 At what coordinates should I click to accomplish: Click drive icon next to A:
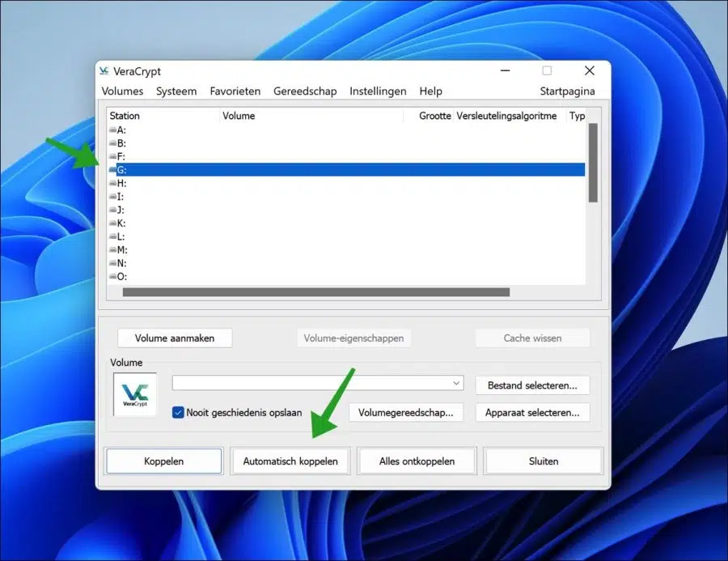tap(112, 130)
